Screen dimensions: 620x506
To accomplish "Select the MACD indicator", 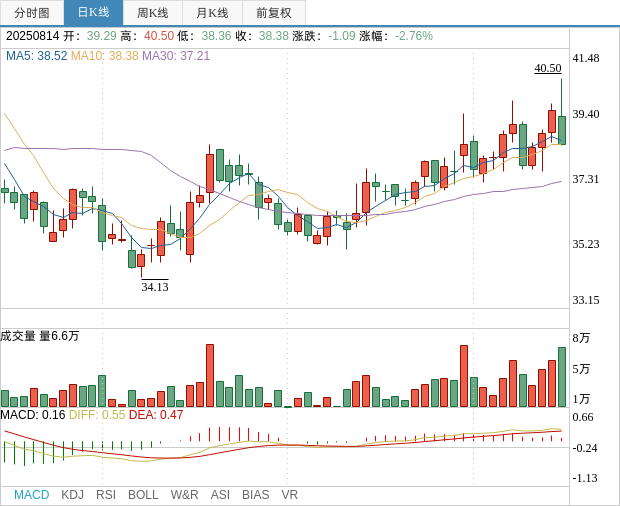I will [x=31, y=495].
